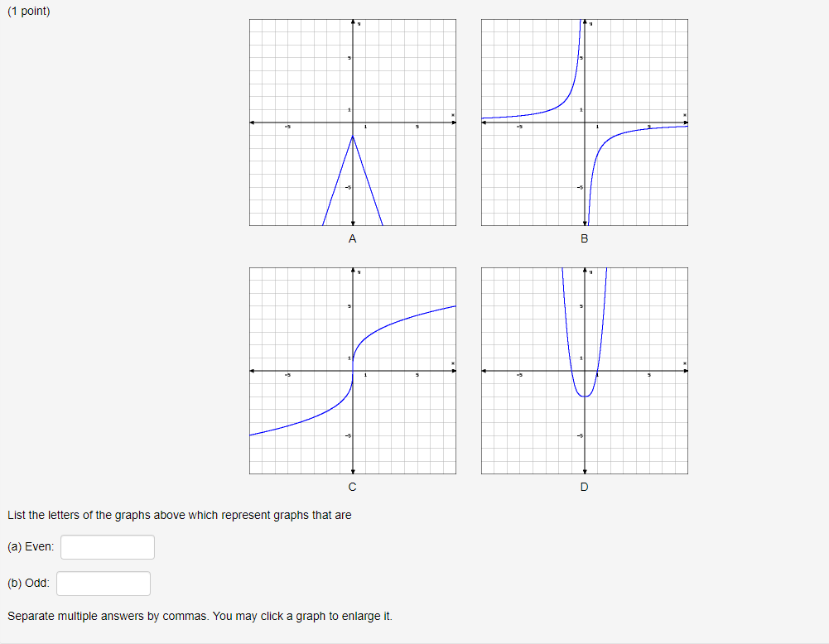
Task: Click the upper-left branch of graph B's curve
Action: point(561,106)
